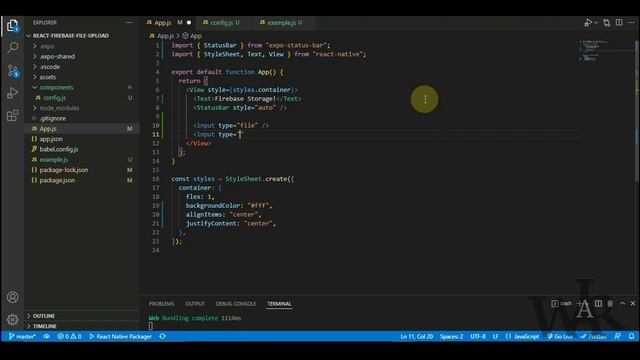The width and height of the screenshot is (640, 360).
Task: Click the errors and warnings count
Action: (x=69, y=336)
